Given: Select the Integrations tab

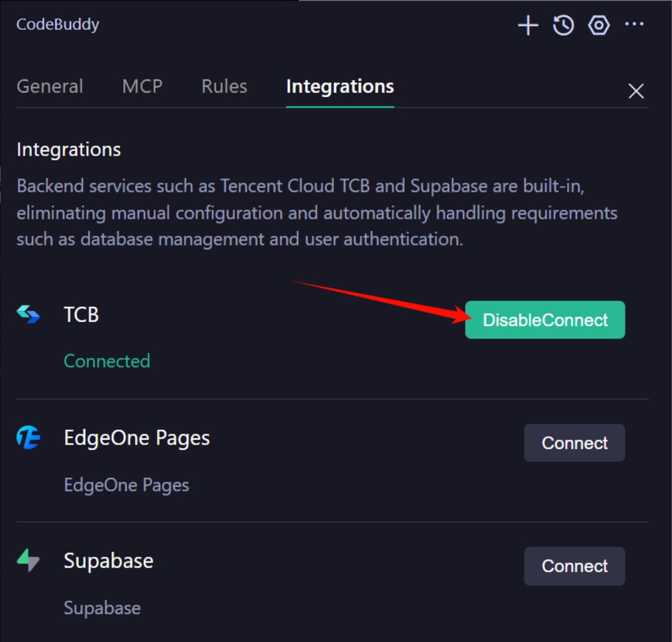Looking at the screenshot, I should pos(340,87).
